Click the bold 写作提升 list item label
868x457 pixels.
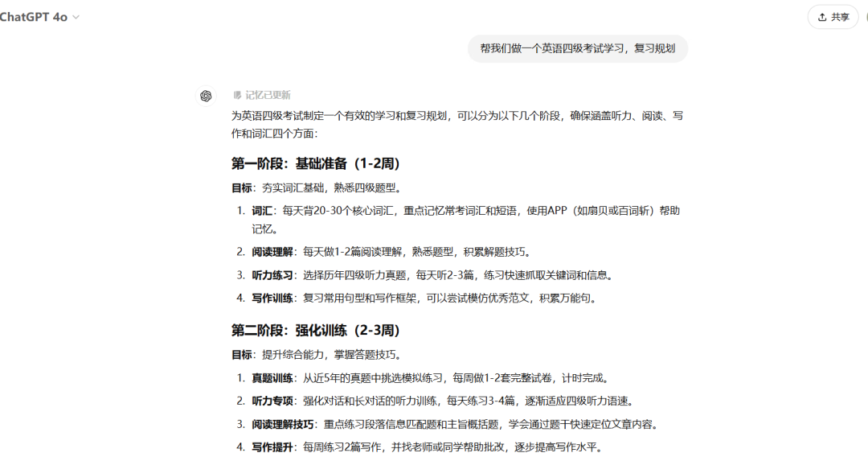(x=272, y=447)
